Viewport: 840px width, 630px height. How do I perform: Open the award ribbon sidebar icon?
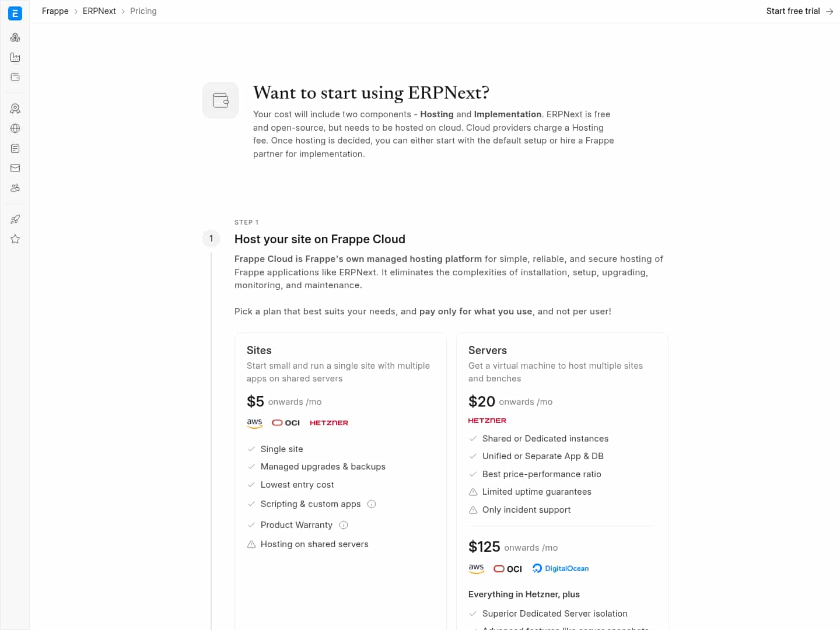pos(15,108)
